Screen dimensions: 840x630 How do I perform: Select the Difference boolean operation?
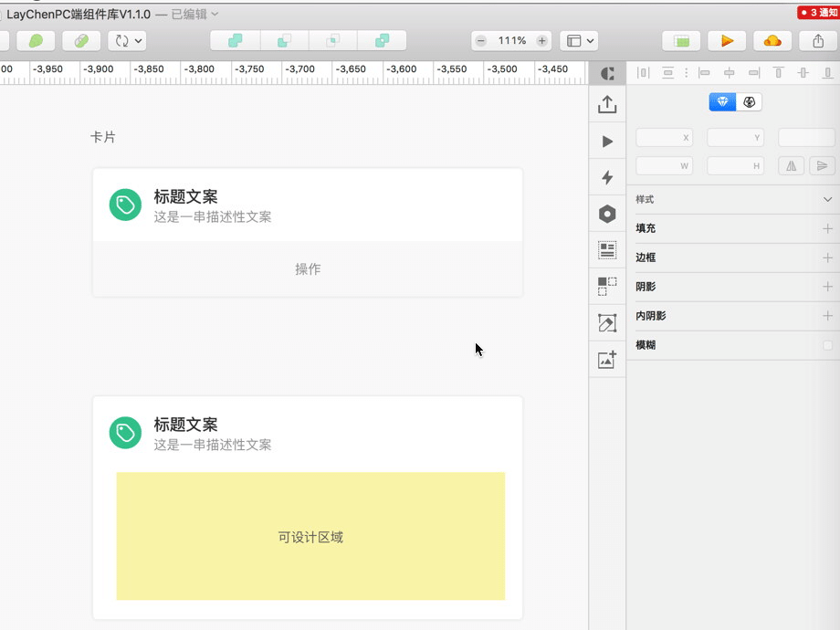click(x=382, y=40)
